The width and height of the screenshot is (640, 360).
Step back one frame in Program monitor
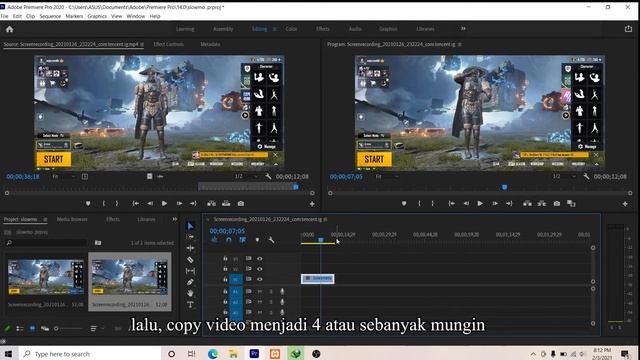point(466,203)
